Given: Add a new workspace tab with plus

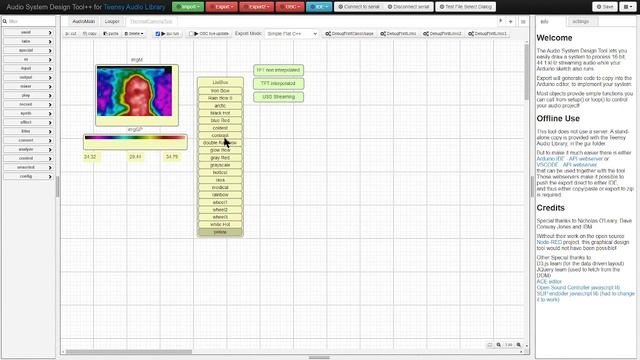Looking at the screenshot, I should [x=511, y=21].
